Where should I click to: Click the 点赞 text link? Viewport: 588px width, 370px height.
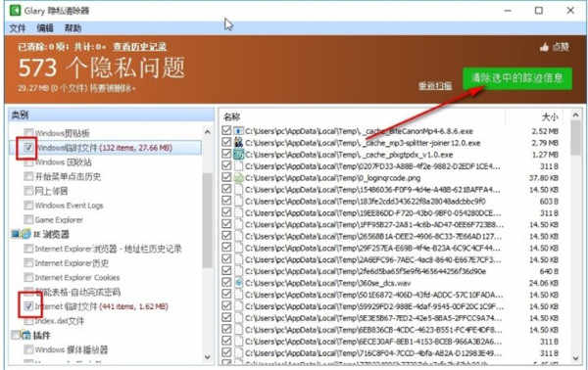coord(561,47)
